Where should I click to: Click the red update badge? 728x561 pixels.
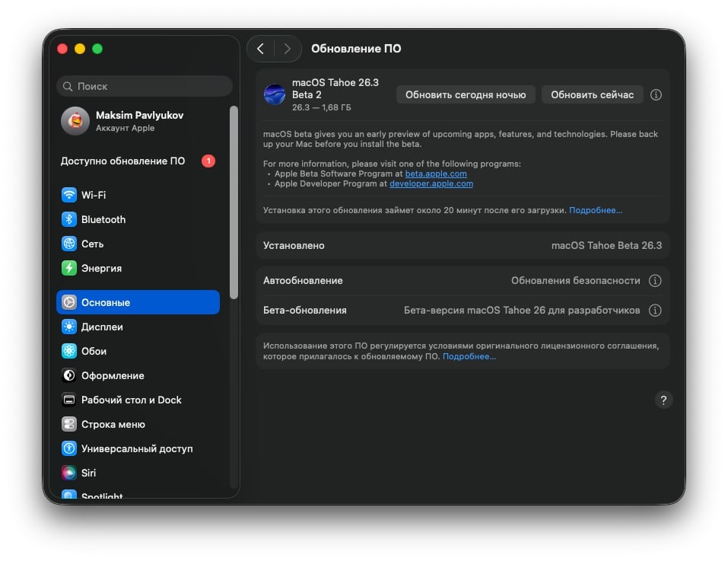[x=208, y=161]
